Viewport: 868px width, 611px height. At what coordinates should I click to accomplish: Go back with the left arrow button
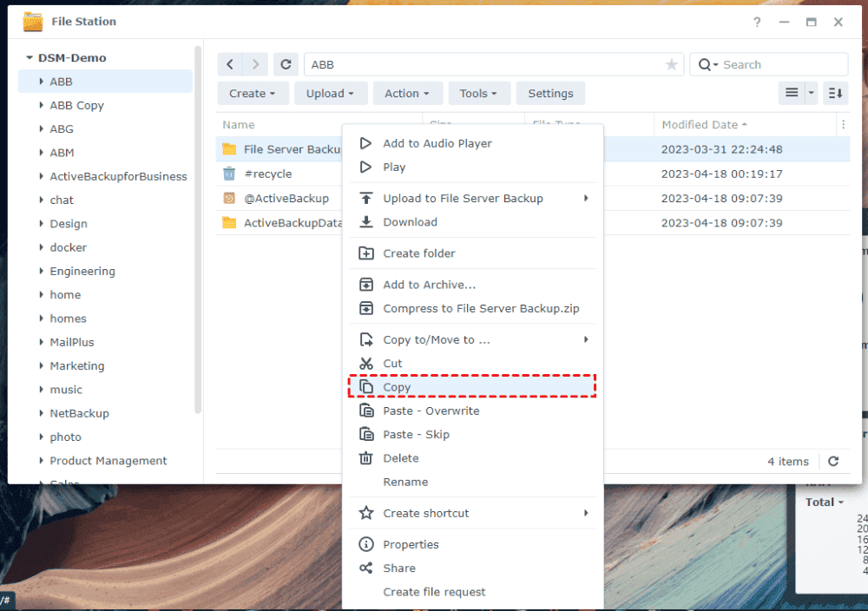pyautogui.click(x=230, y=65)
